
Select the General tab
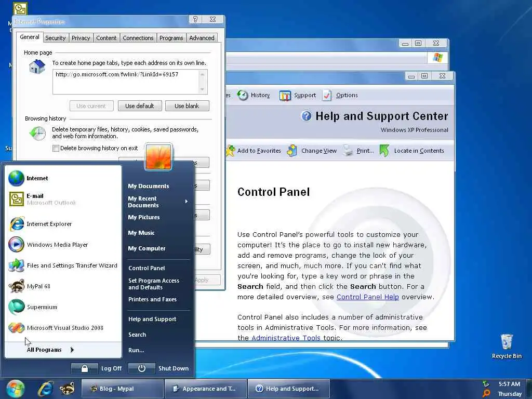30,37
